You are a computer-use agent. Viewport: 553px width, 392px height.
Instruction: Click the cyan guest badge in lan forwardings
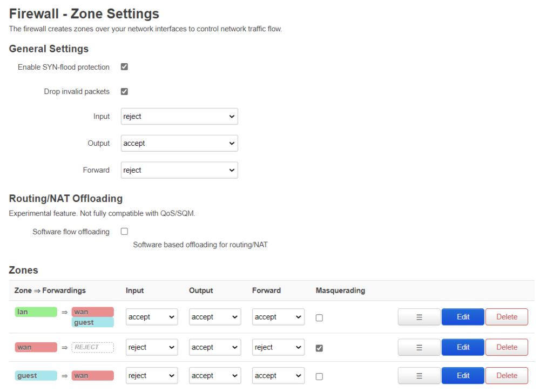point(92,322)
